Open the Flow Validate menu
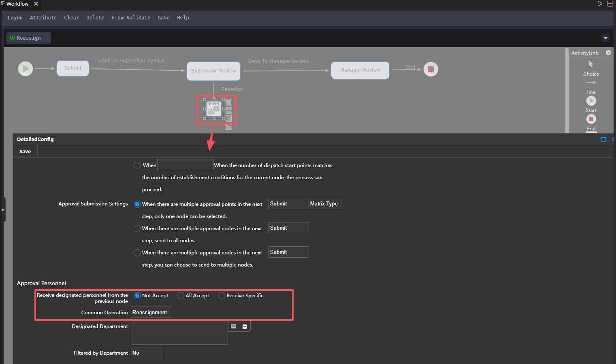Image resolution: width=616 pixels, height=364 pixels. 131,18
